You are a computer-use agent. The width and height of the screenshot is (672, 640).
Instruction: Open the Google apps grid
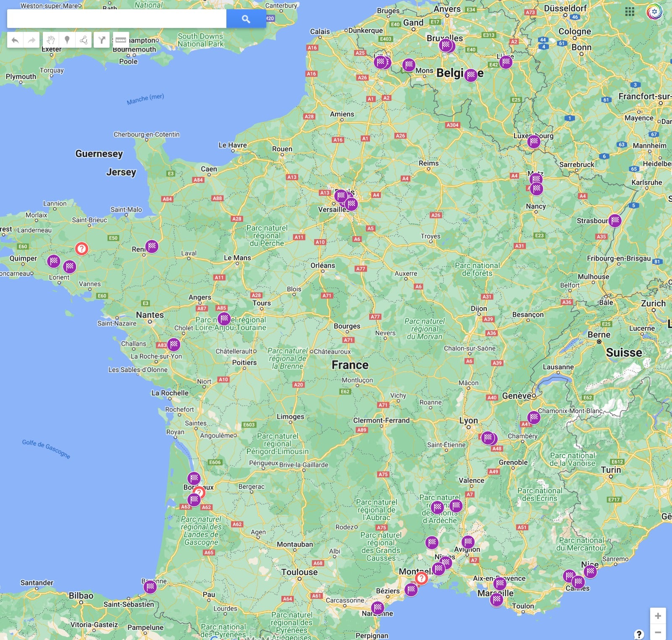[629, 12]
